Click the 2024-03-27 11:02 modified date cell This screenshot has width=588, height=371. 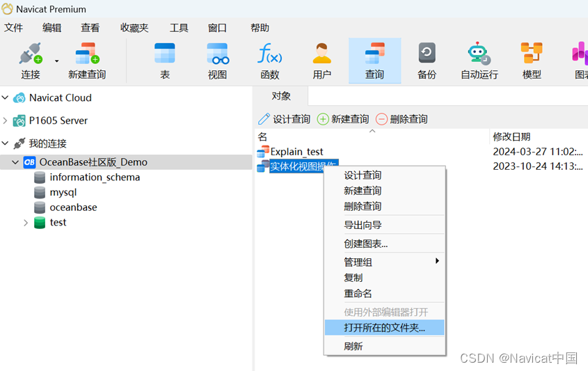[538, 152]
